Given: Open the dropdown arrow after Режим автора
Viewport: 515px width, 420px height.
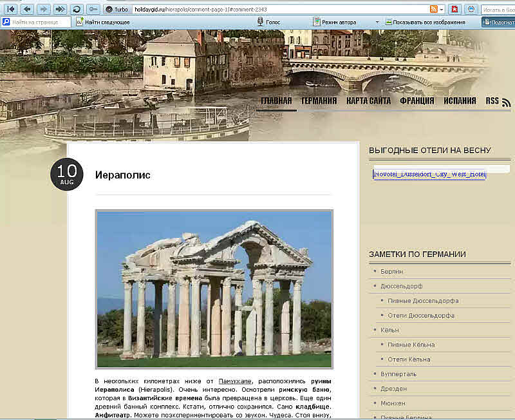Looking at the screenshot, I should point(377,22).
